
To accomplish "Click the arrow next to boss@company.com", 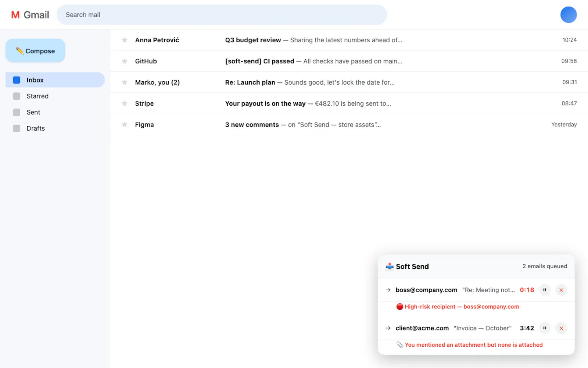I will click(388, 290).
